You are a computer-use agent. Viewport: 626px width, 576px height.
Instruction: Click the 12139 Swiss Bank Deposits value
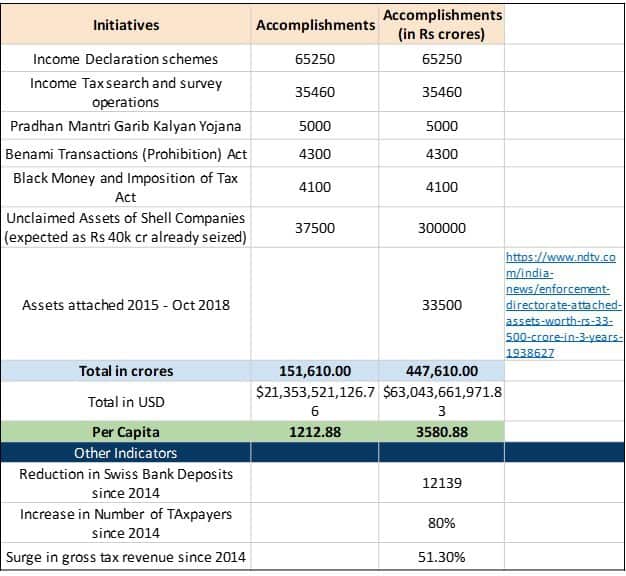pyautogui.click(x=442, y=483)
